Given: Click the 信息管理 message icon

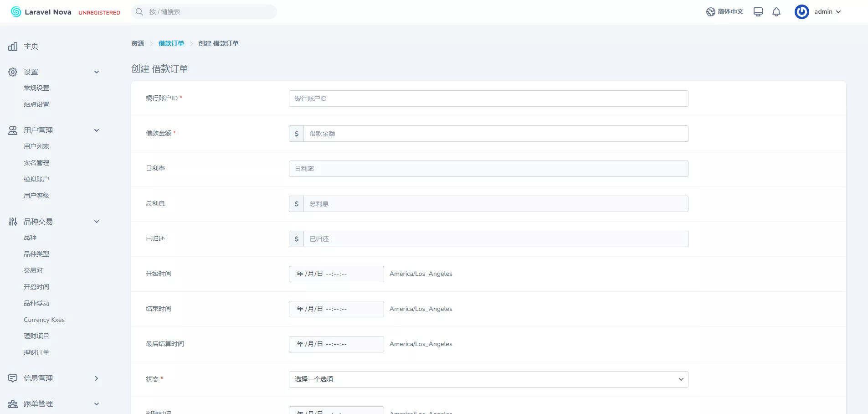Looking at the screenshot, I should (13, 378).
